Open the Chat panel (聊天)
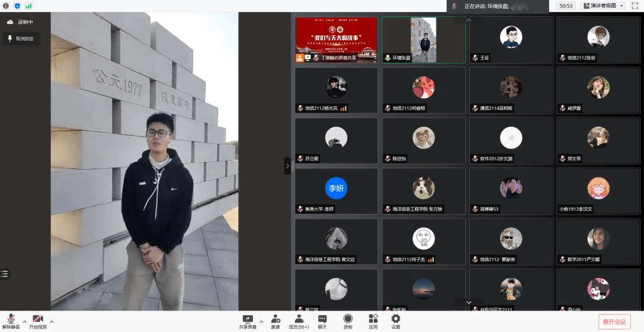 tap(322, 321)
